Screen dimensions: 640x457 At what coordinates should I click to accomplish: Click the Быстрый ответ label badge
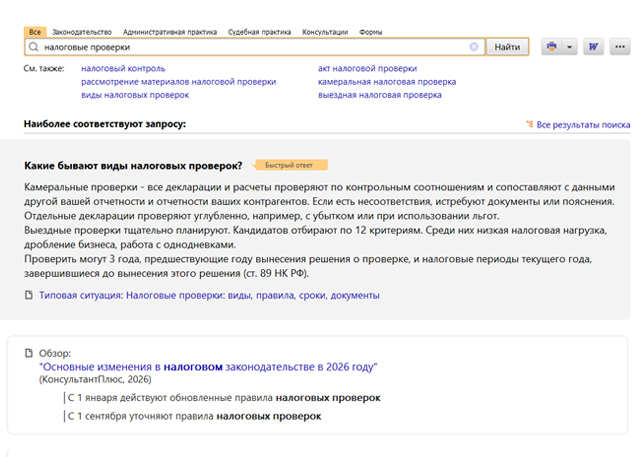tap(290, 165)
